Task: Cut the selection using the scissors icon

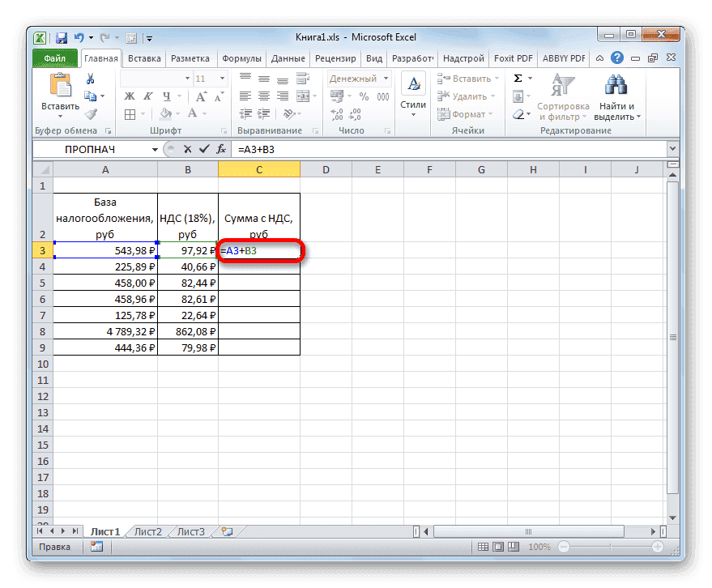Action: pyautogui.click(x=90, y=79)
